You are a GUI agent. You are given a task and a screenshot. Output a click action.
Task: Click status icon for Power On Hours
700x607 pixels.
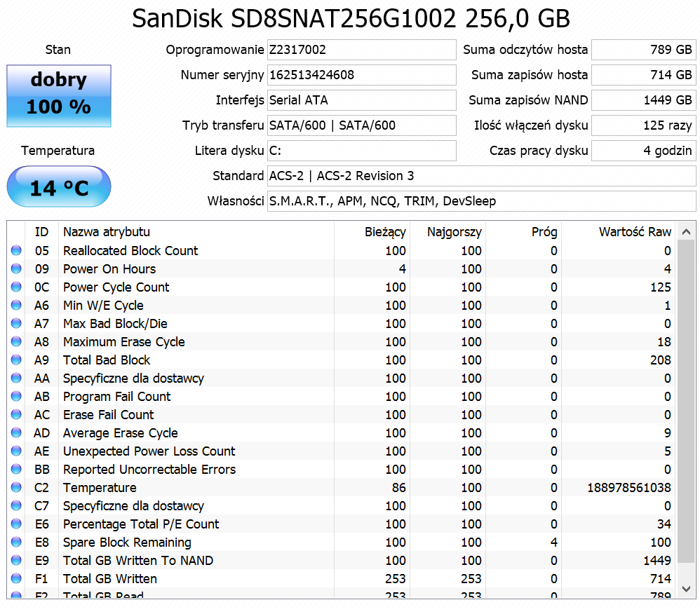tap(16, 268)
